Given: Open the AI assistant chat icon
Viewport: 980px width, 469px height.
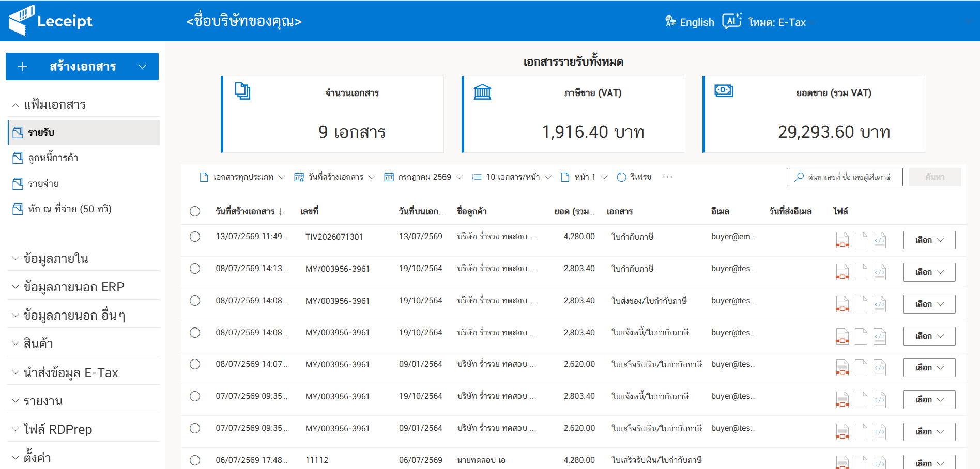Looking at the screenshot, I should point(731,21).
